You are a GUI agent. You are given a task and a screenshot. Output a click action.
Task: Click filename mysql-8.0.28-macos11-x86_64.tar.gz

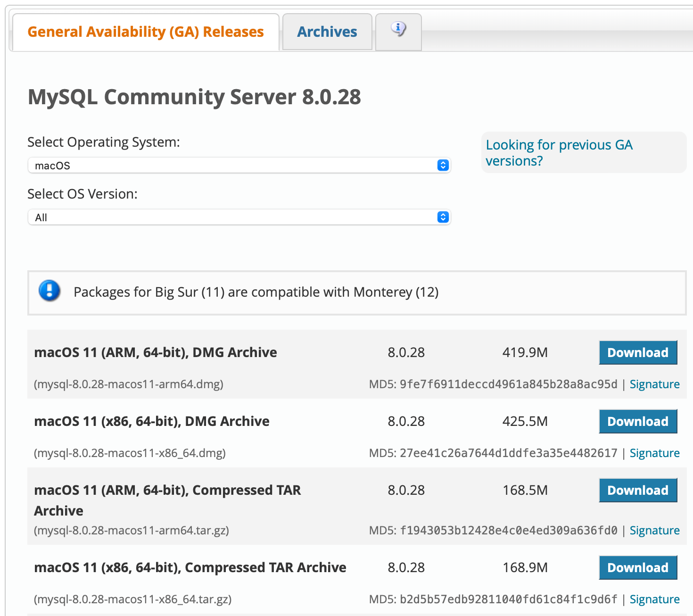click(x=132, y=599)
